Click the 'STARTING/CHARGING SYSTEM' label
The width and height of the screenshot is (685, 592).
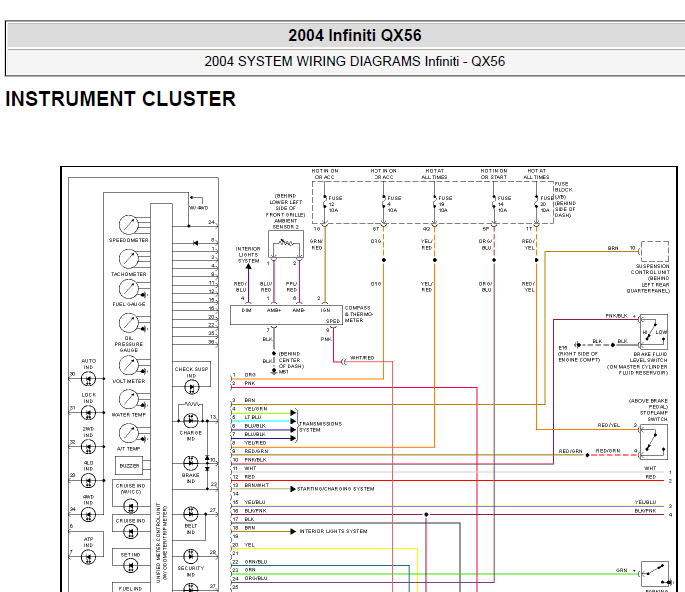point(336,489)
